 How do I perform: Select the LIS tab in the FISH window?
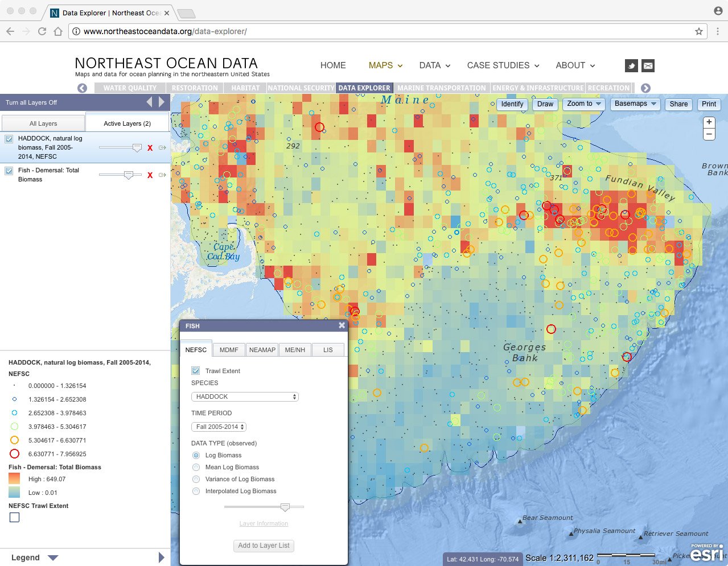click(x=328, y=350)
